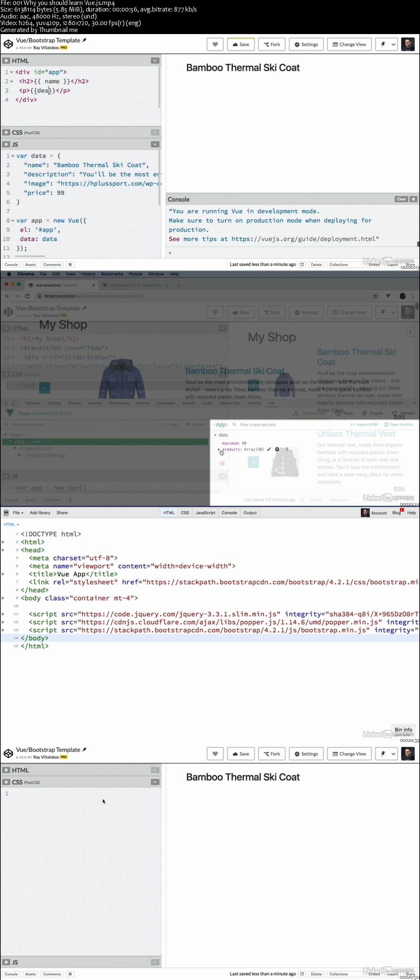Open the History menu in the macOS menu bar
The width and height of the screenshot is (420, 980).
tap(88, 274)
